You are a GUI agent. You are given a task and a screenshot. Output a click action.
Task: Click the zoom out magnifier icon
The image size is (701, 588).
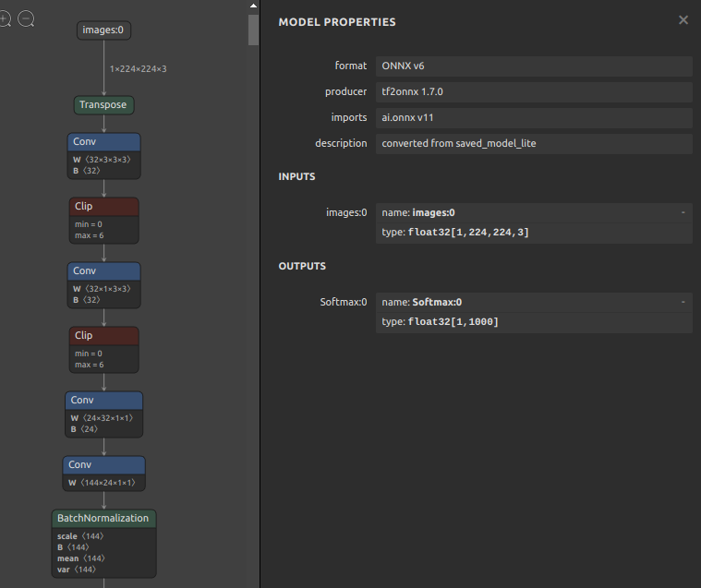pyautogui.click(x=26, y=18)
